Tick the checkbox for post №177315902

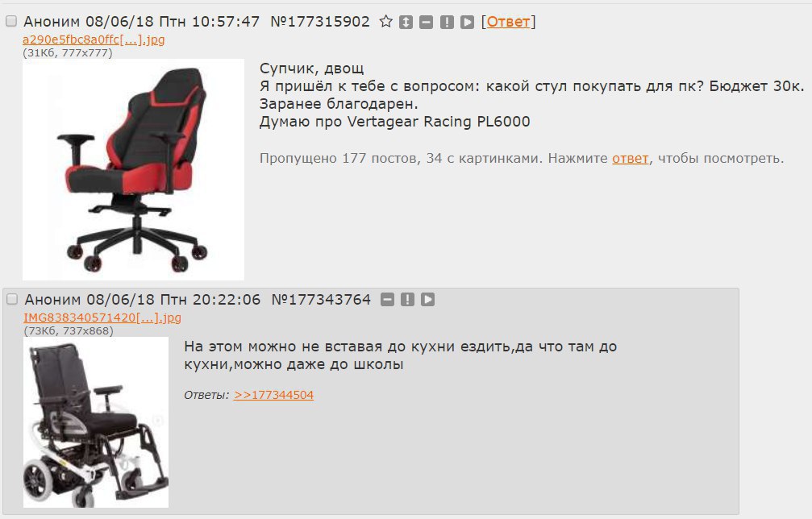point(10,21)
